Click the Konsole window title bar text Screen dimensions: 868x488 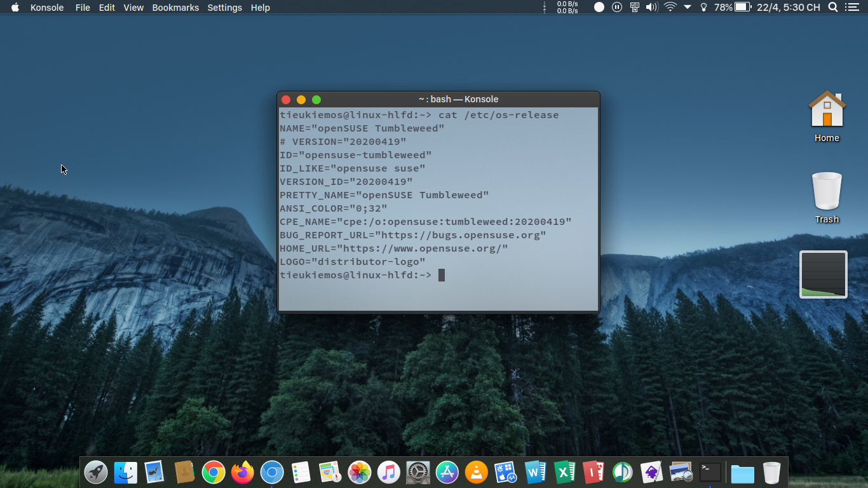[x=458, y=99]
